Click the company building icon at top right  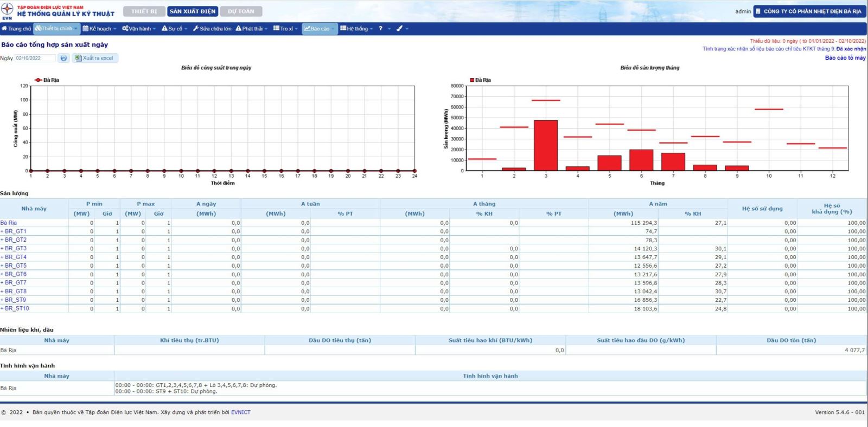pyautogui.click(x=758, y=11)
